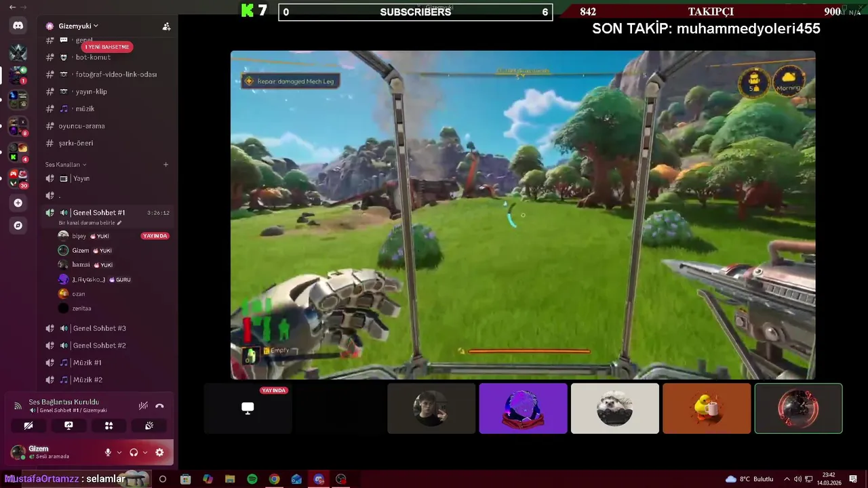Image resolution: width=868 pixels, height=488 pixels.
Task: Show hidden system tray icons chevron
Action: [x=787, y=479]
